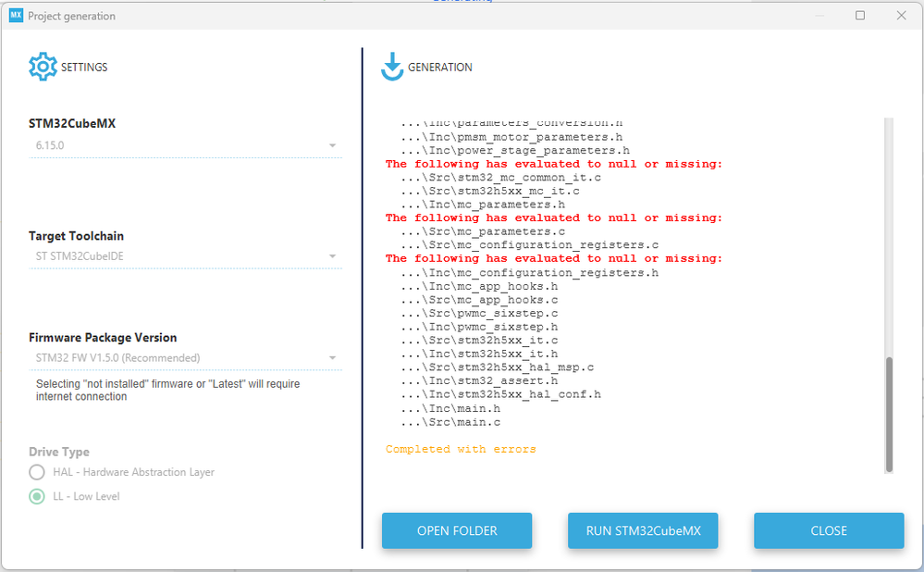Expand the STM32CubeMX version dropdown arrow
This screenshot has height=572, width=924.
pos(332,145)
